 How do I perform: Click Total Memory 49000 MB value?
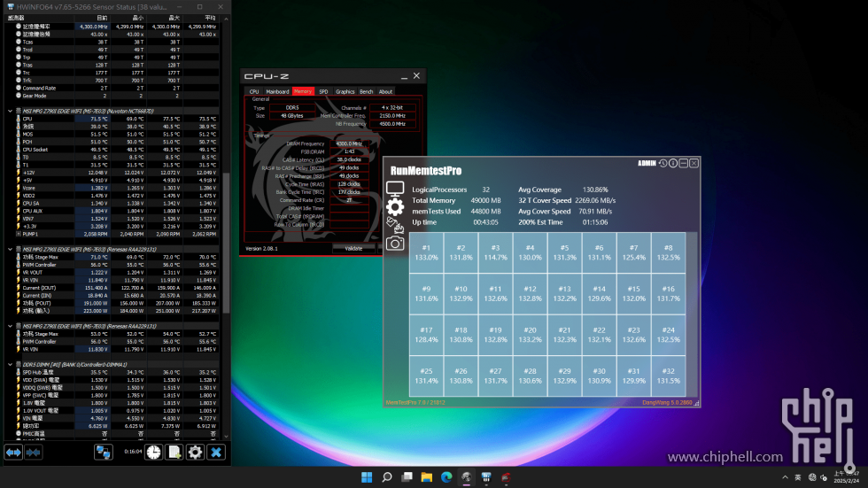pyautogui.click(x=485, y=201)
